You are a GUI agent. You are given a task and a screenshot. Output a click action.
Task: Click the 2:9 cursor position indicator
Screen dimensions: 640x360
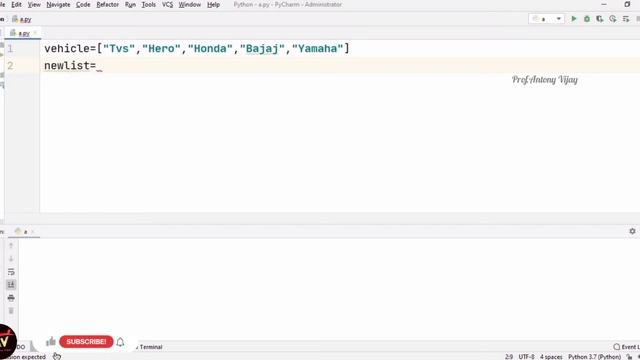509,357
